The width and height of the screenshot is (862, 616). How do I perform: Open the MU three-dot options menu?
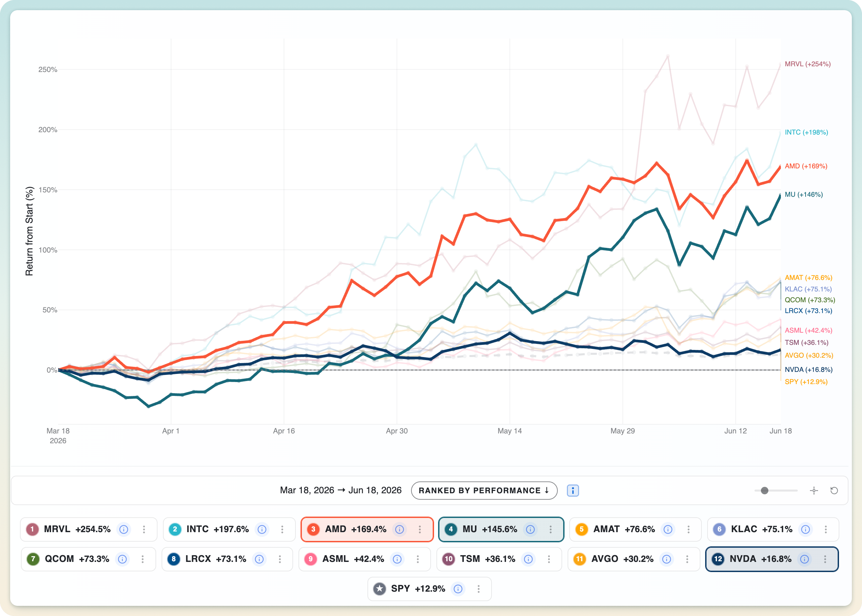(x=551, y=529)
